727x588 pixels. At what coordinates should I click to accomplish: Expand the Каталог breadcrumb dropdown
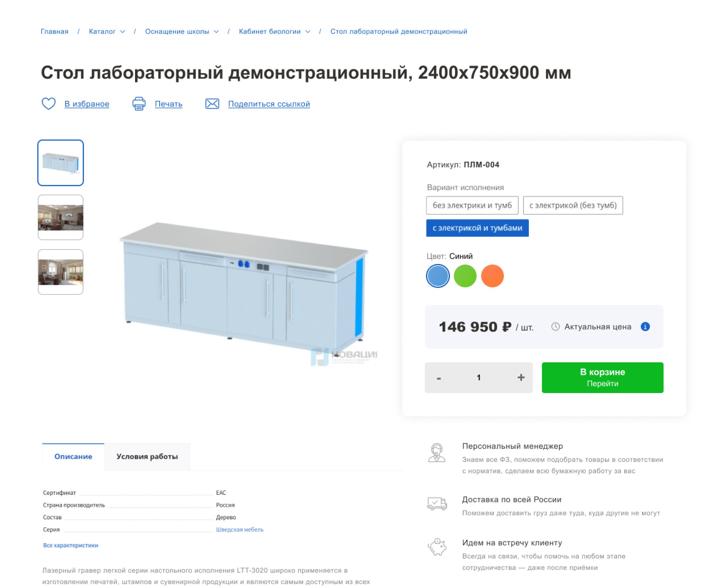click(x=123, y=31)
